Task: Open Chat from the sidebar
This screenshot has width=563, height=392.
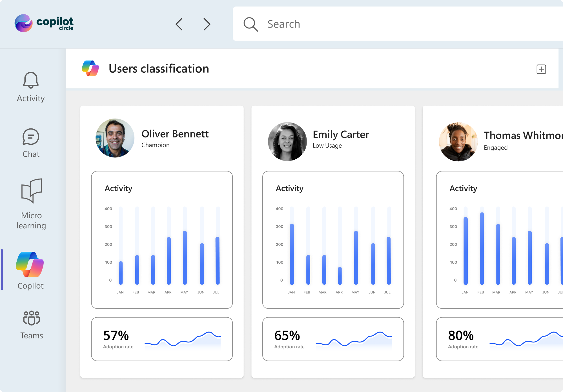Action: (31, 137)
